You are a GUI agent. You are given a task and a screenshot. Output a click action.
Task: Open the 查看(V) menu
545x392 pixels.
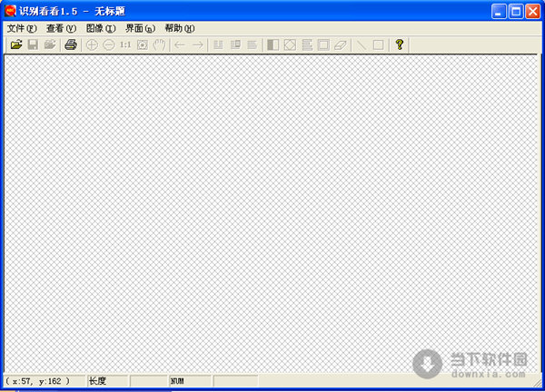click(61, 28)
